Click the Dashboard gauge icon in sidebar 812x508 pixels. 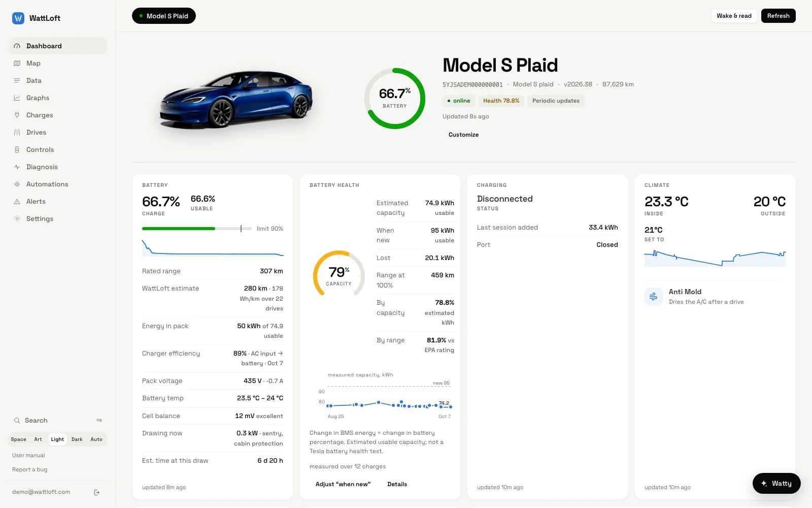pos(17,46)
